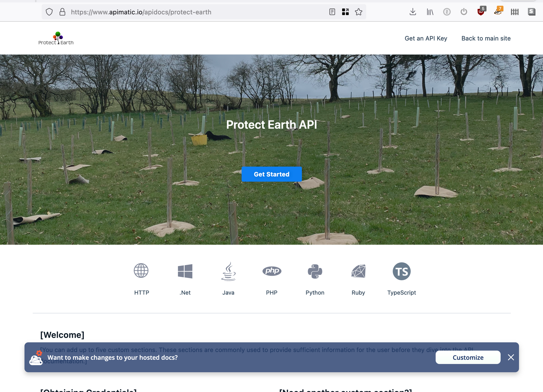This screenshot has width=543, height=392.
Task: Bookmark page with star icon
Action: click(x=359, y=12)
